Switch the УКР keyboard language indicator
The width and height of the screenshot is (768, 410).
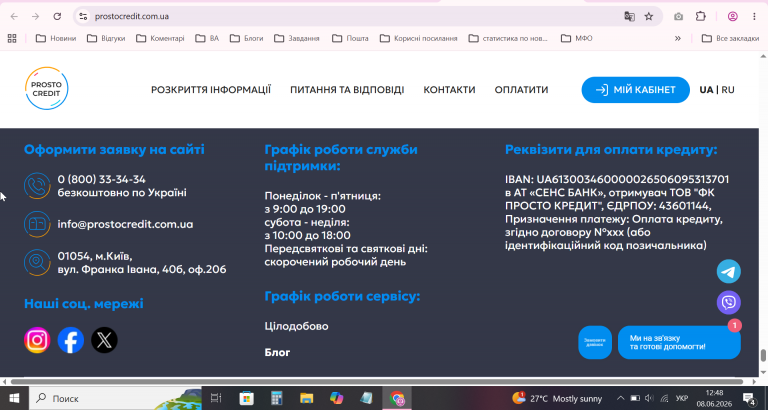(x=681, y=398)
